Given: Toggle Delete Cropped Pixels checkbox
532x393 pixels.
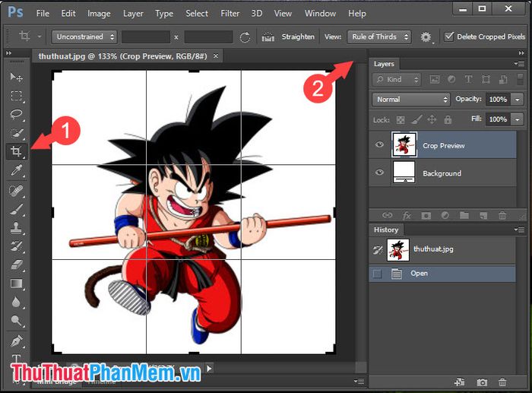Looking at the screenshot, I should pos(449,36).
